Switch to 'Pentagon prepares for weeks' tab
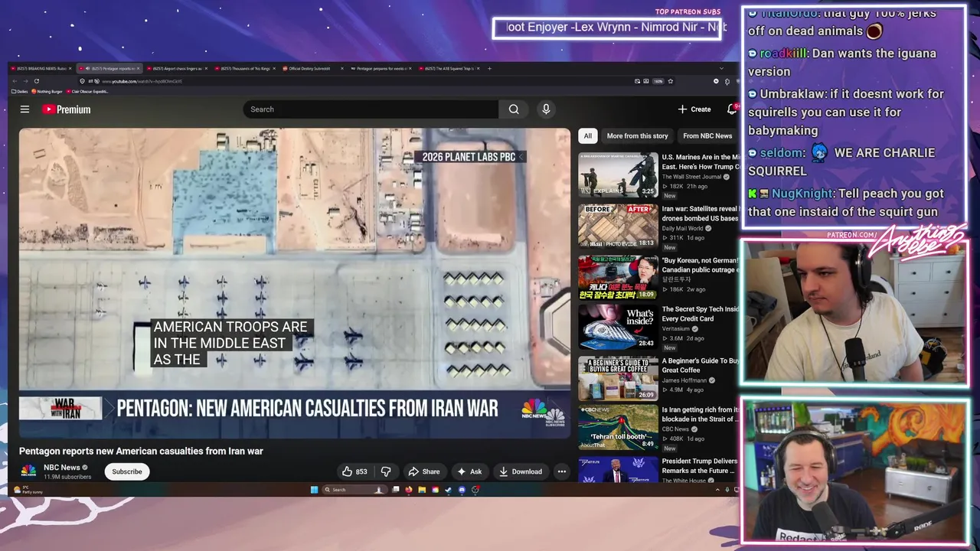Screen dimensions: 980x551 point(381,68)
